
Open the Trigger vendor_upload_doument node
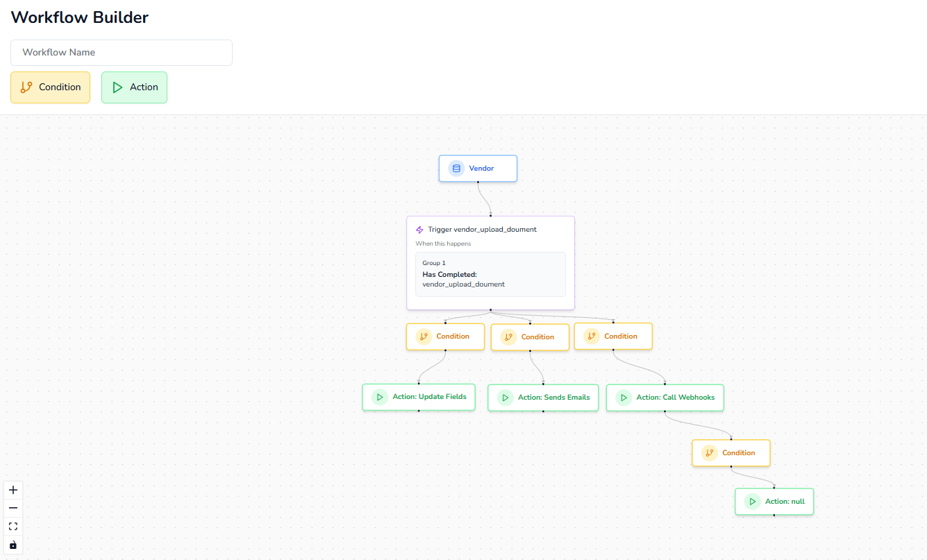pos(491,229)
